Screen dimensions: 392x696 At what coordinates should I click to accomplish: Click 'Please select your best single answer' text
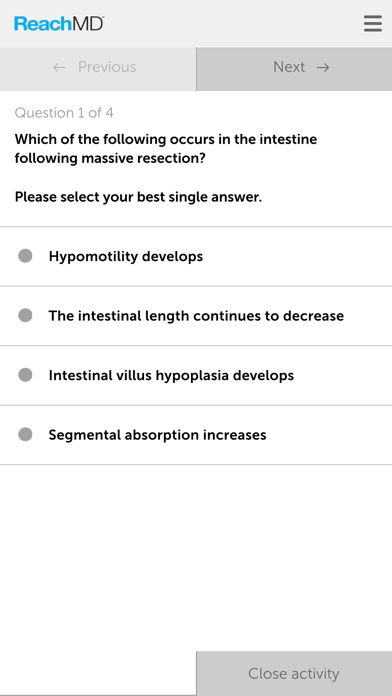[x=138, y=197]
